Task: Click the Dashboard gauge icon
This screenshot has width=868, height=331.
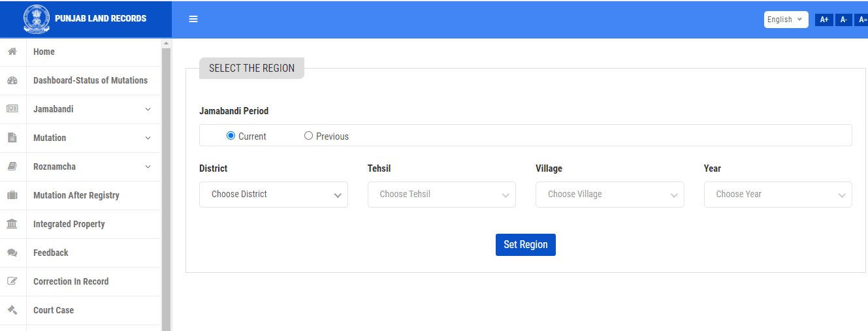Action: click(x=12, y=80)
